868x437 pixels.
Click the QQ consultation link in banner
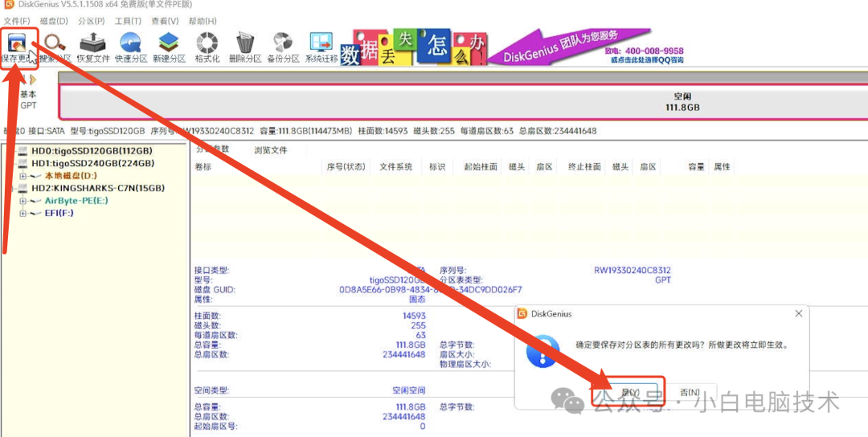[646, 59]
